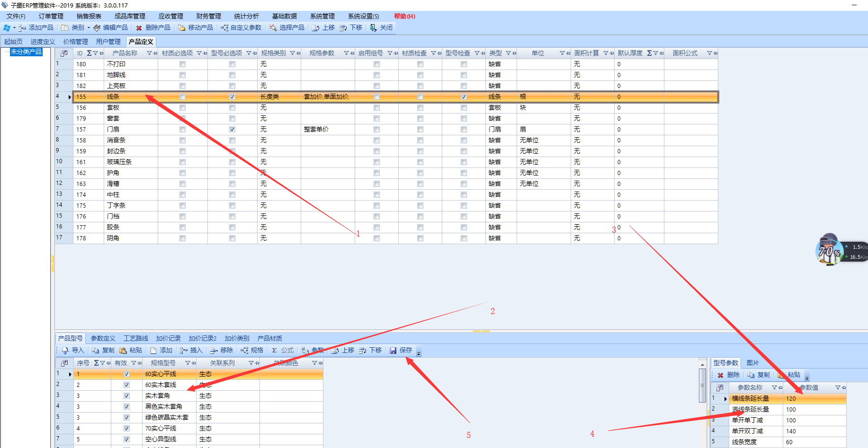Expand the overflow arrow after 保存

click(419, 352)
